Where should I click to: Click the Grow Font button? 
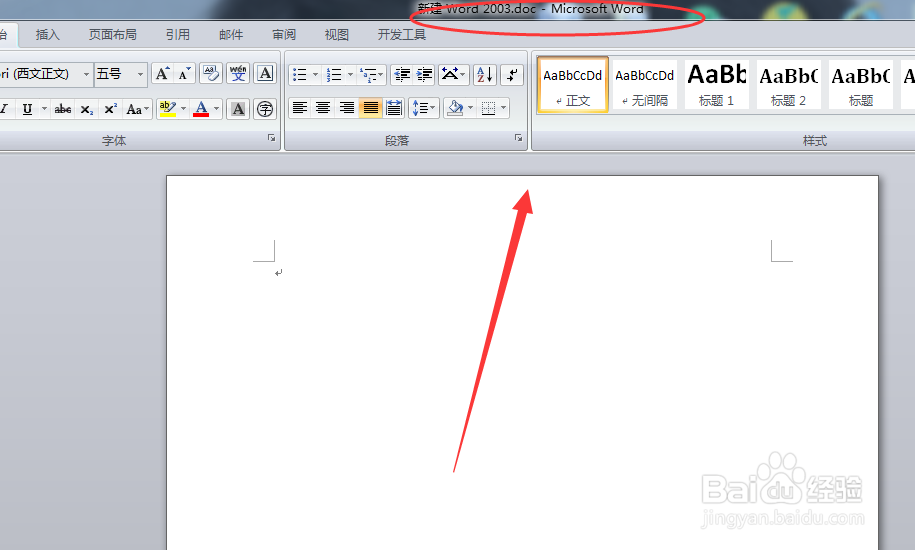[162, 74]
